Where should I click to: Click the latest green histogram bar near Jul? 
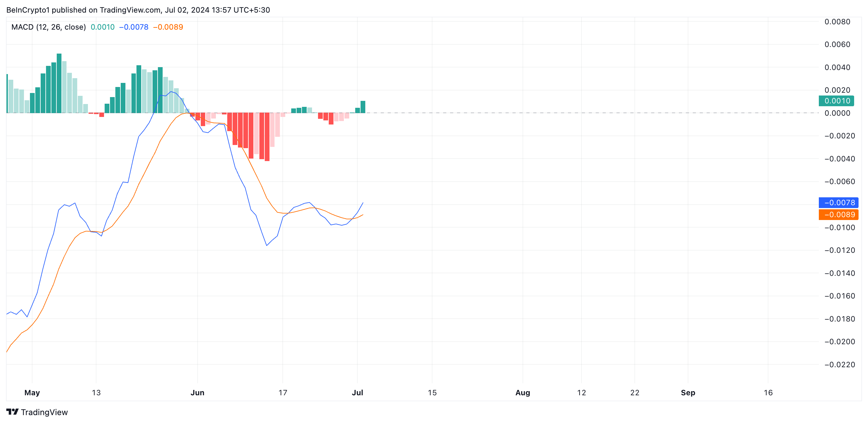coord(363,107)
